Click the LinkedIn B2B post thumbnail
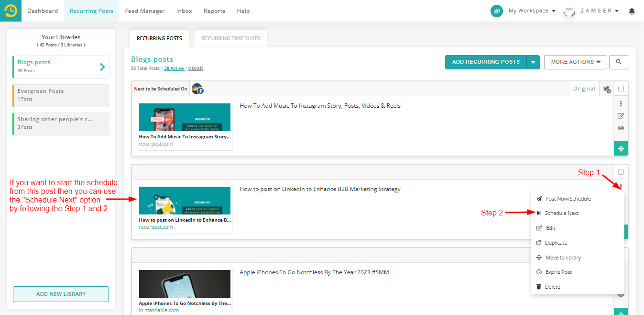 coord(185,201)
